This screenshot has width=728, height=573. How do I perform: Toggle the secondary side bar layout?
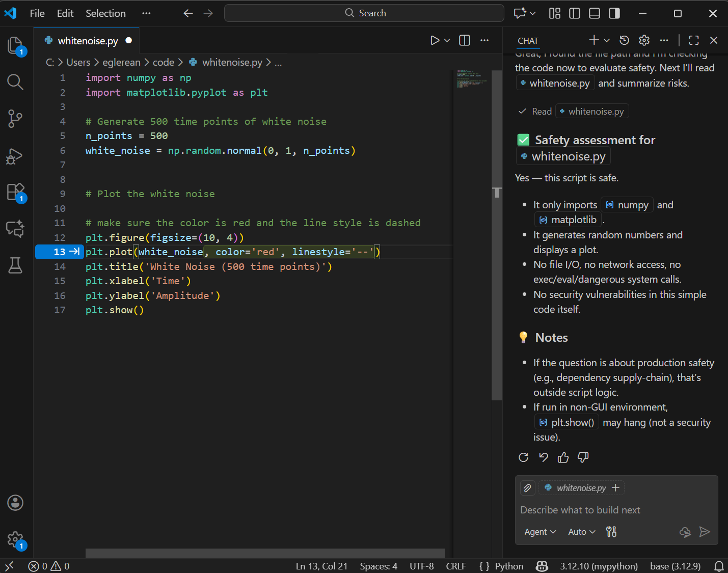(614, 13)
